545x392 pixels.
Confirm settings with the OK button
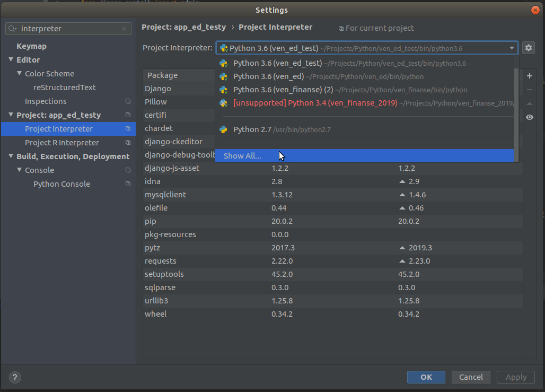[x=426, y=377]
